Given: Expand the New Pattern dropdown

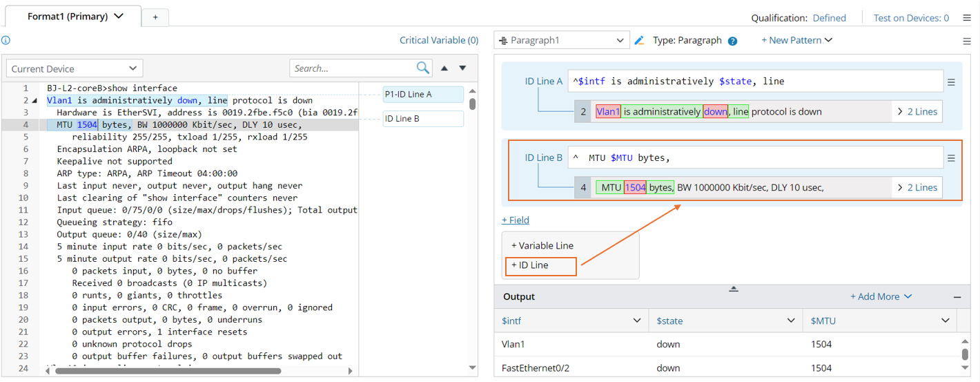Looking at the screenshot, I should [x=796, y=41].
